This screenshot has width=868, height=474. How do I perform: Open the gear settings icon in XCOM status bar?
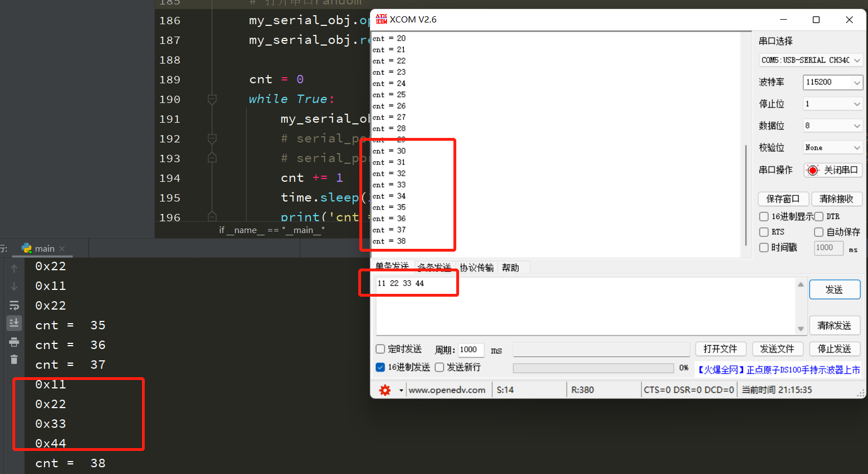[385, 389]
